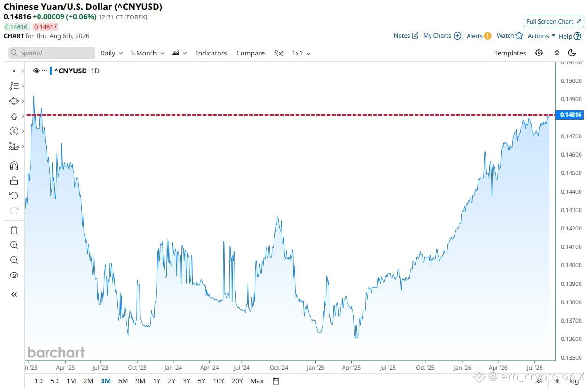Viewport: 588px width, 388px height.
Task: Add symbol to Watch list
Action: point(510,36)
